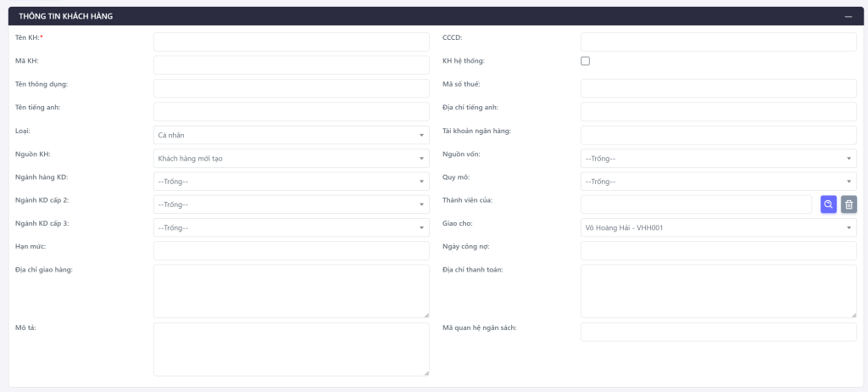The height and width of the screenshot is (392, 868).
Task: Open the Quy mô dropdown
Action: click(718, 182)
